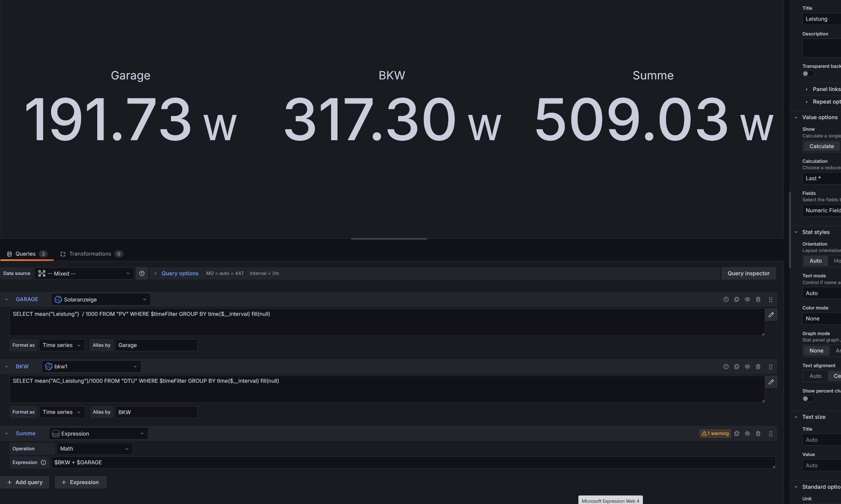The image size is (841, 504).
Task: Click the Garage alias input field
Action: coord(156,345)
